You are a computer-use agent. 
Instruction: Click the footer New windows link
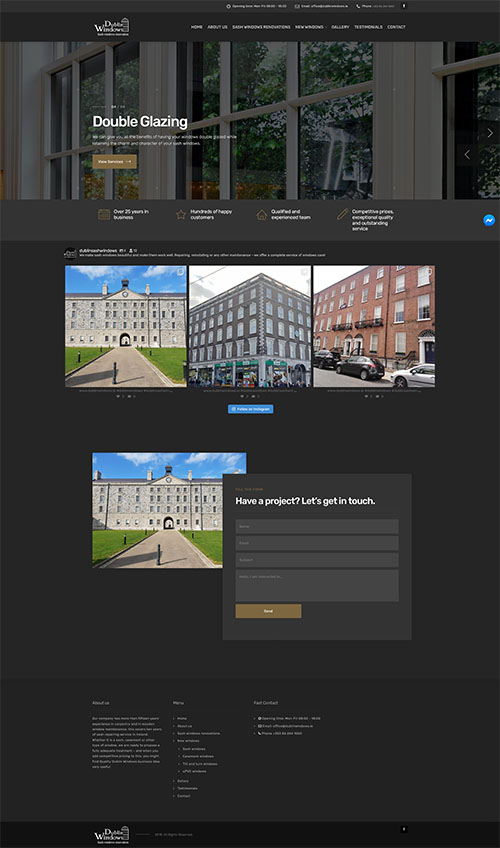click(x=188, y=741)
